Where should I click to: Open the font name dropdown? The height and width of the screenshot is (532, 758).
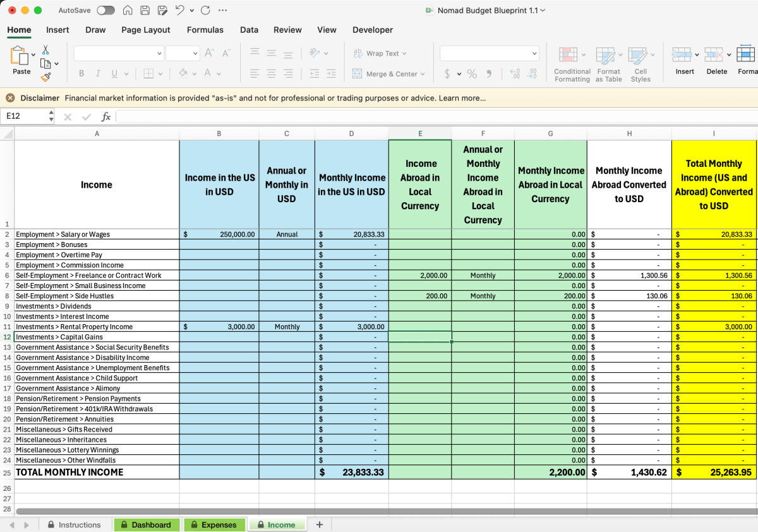coord(159,54)
